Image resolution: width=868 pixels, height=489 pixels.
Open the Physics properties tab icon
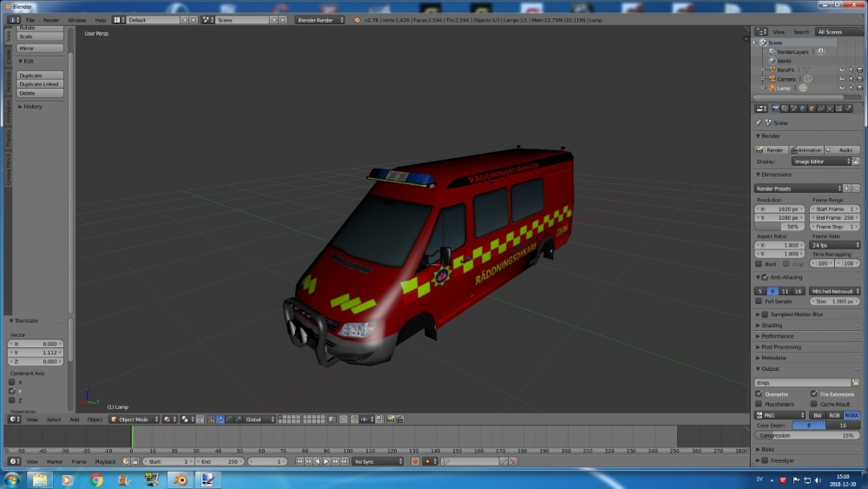(848, 109)
